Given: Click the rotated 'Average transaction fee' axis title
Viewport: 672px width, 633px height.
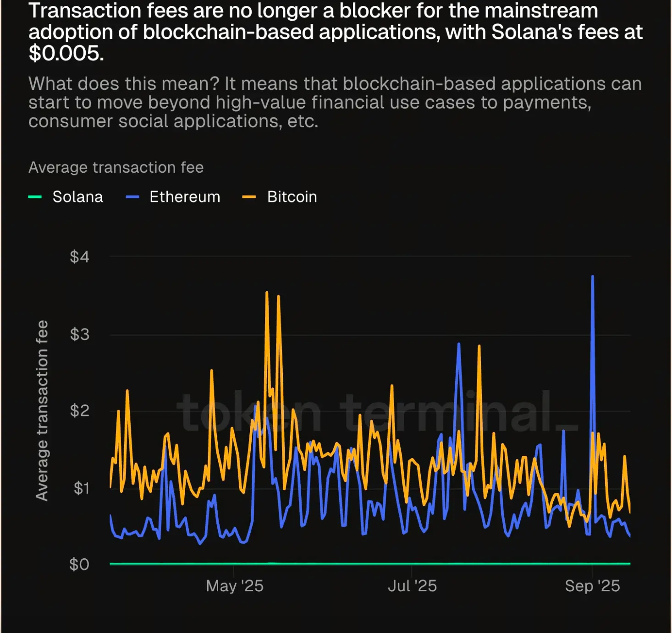Looking at the screenshot, I should pyautogui.click(x=42, y=410).
